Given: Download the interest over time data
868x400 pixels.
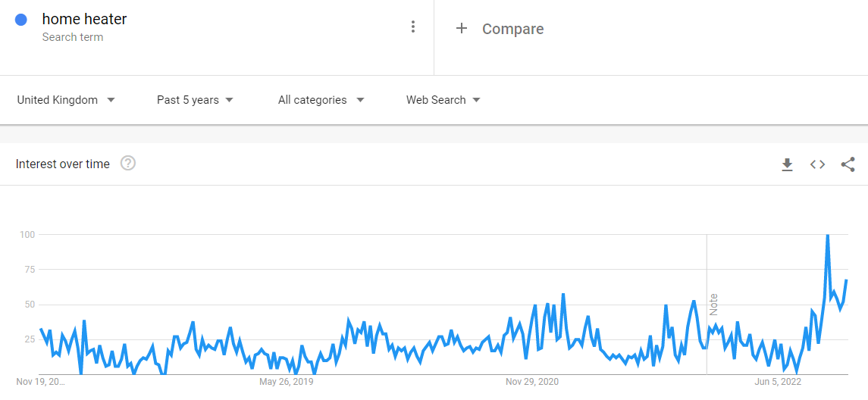Looking at the screenshot, I should pos(787,164).
